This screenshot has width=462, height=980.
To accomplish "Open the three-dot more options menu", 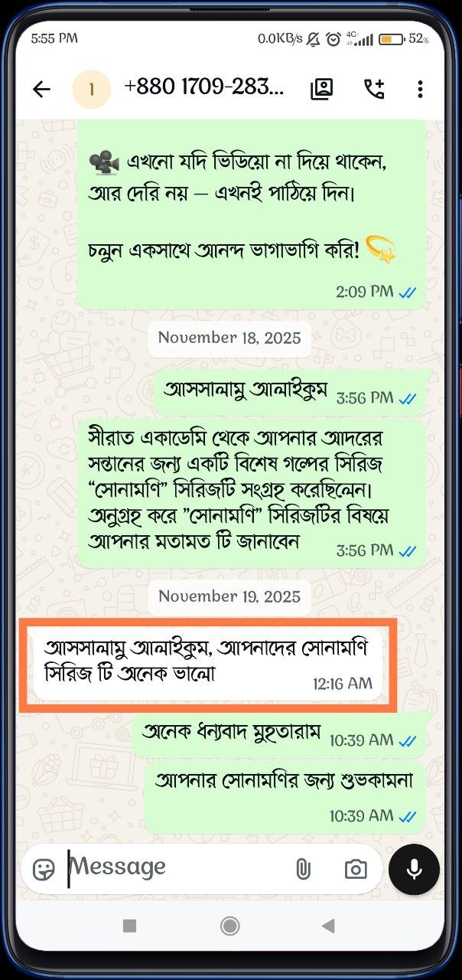I will (x=420, y=90).
